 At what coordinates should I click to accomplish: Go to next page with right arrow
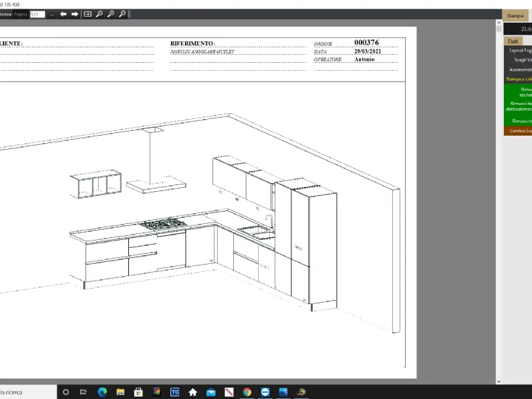tap(75, 14)
